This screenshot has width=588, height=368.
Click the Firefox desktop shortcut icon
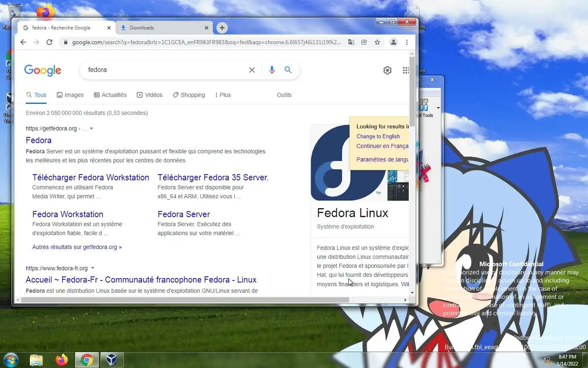click(x=46, y=11)
